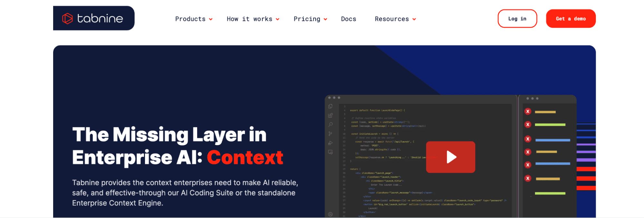Open the How it works menu
The height and width of the screenshot is (218, 644).
click(249, 19)
